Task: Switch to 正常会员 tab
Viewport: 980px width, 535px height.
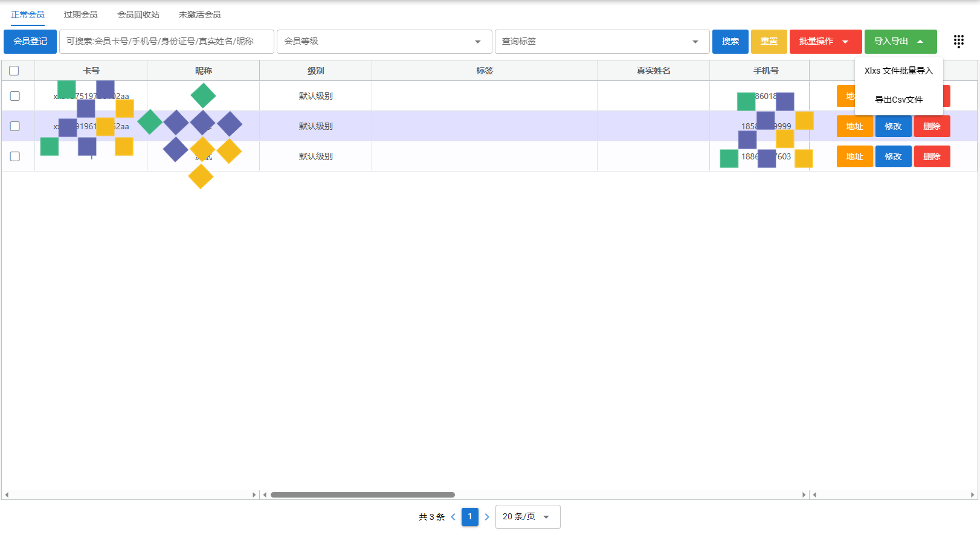Action: coord(28,14)
